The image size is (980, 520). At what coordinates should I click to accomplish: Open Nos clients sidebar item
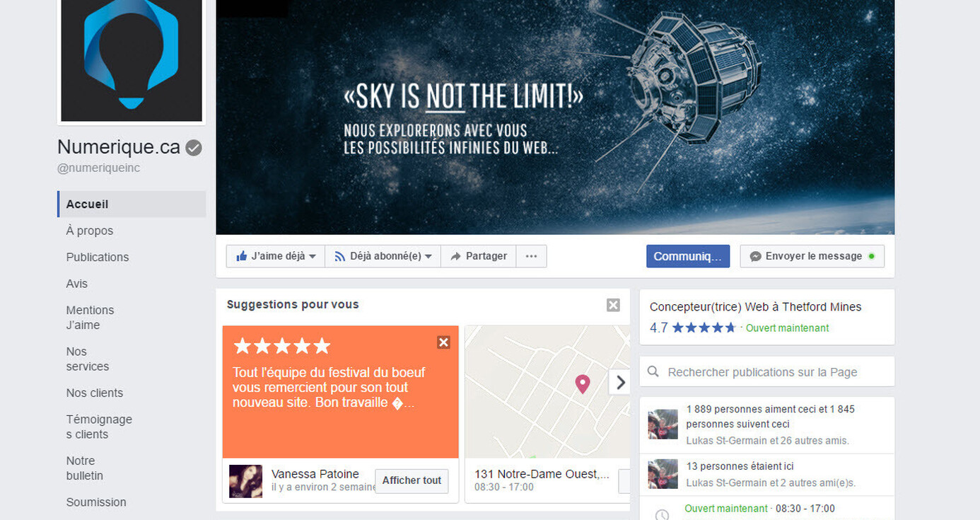[x=95, y=393]
